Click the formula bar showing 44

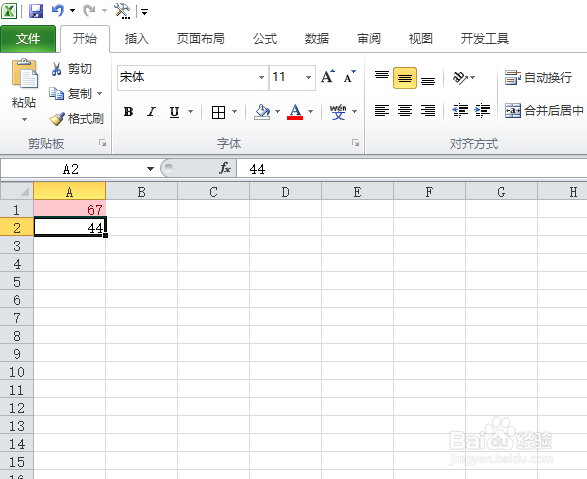[x=411, y=169]
